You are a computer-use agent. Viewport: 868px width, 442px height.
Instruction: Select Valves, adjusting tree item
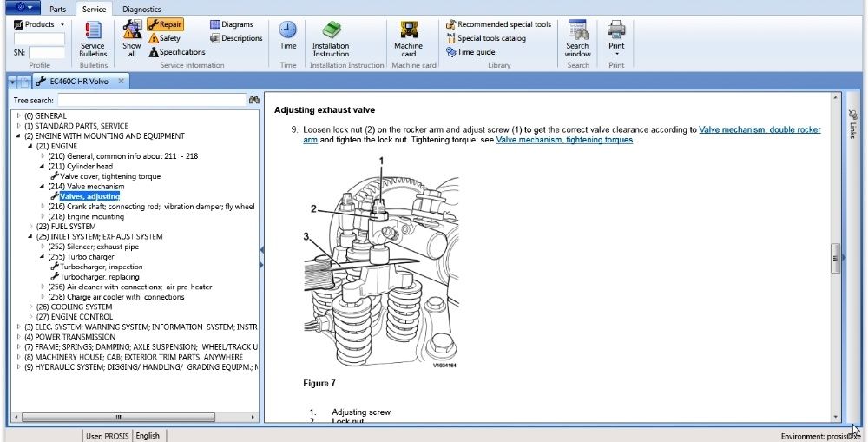(x=89, y=196)
